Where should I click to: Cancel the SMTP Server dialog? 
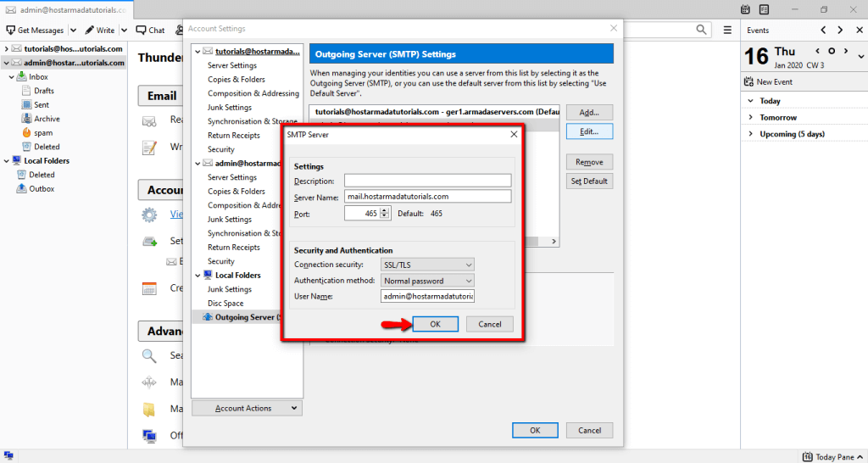(489, 324)
